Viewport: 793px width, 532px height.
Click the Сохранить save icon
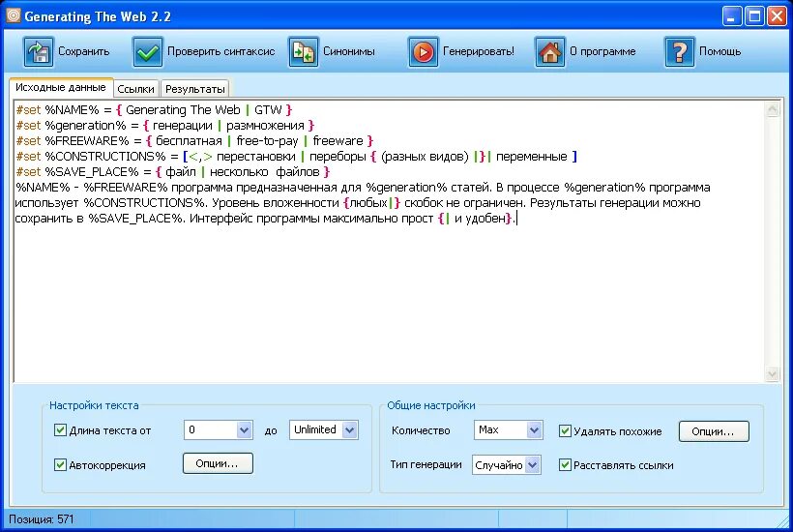coord(39,51)
